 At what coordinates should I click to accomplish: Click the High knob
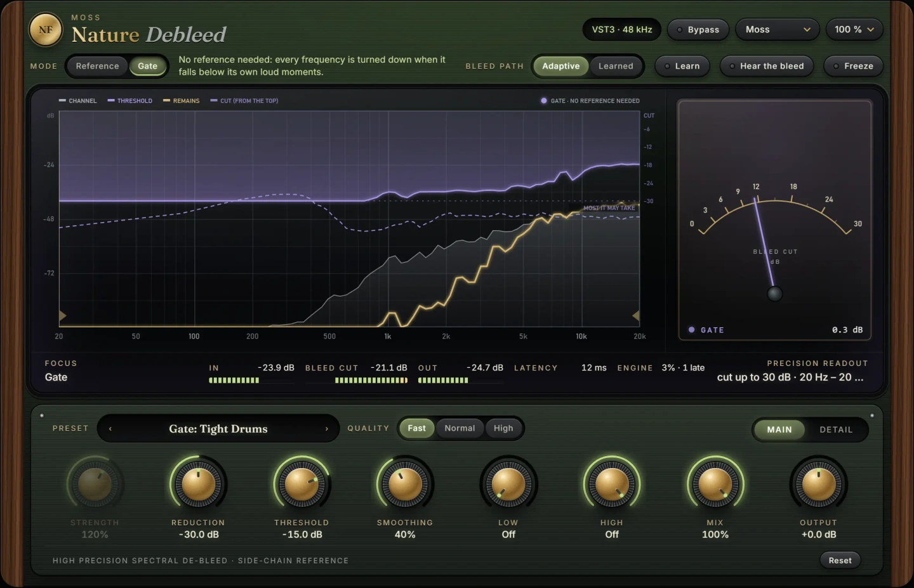[x=612, y=485]
